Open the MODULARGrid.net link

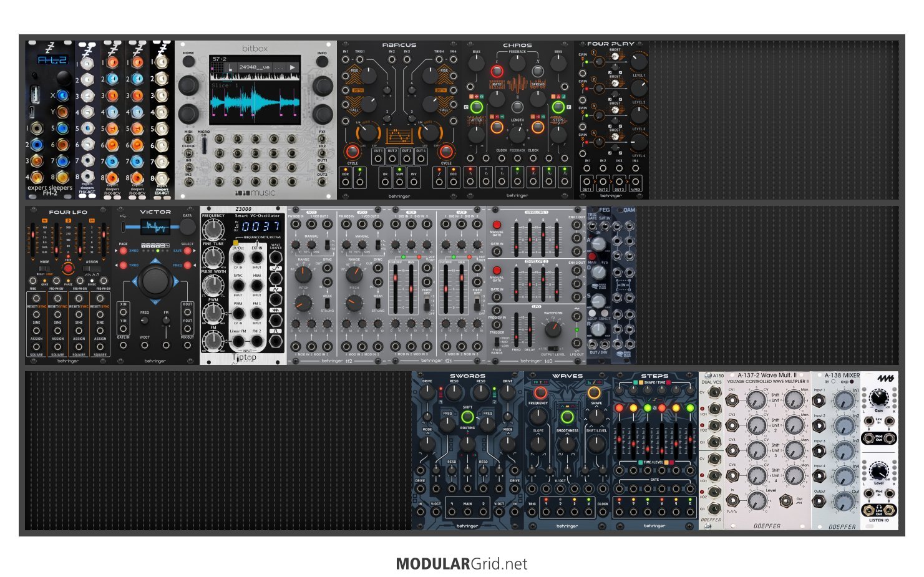pos(462,564)
